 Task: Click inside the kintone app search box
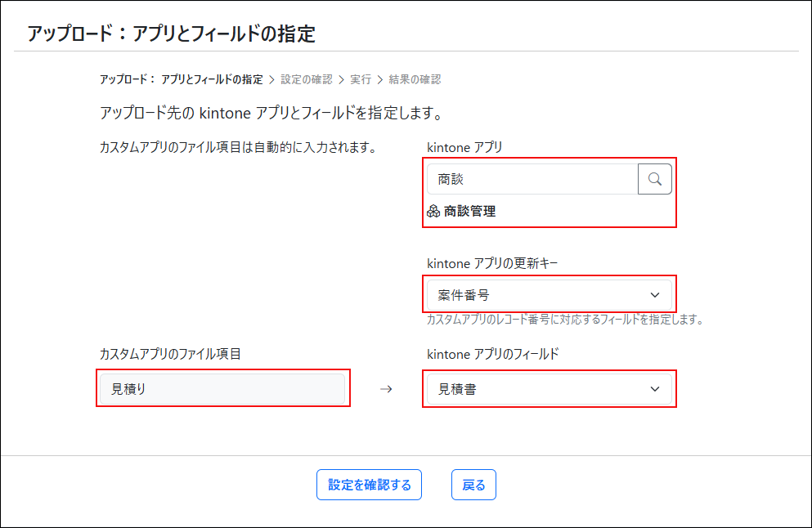click(x=532, y=178)
